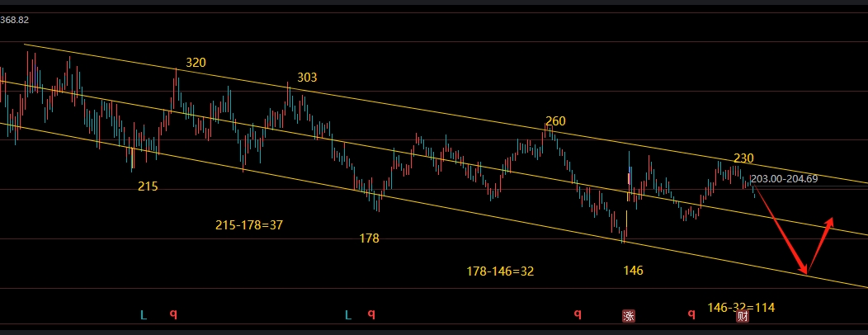Select the 178-146=32 calculation note
This screenshot has width=868, height=335.
click(500, 271)
